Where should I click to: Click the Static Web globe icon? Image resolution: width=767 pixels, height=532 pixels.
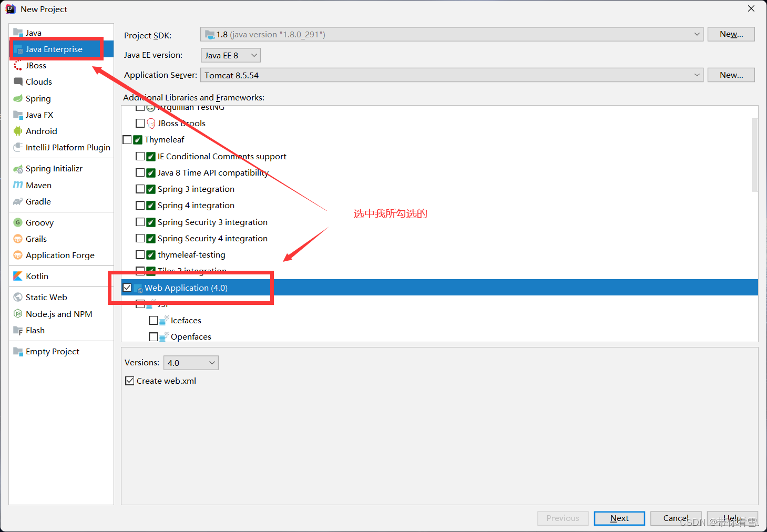pyautogui.click(x=18, y=297)
